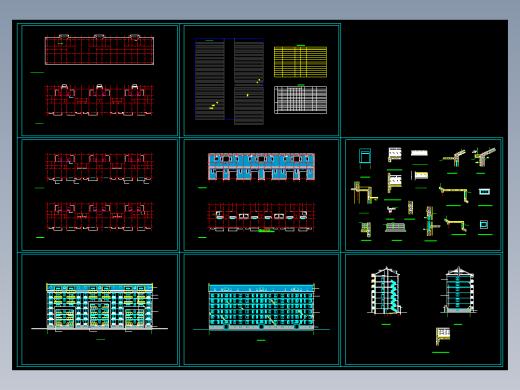Select the left column of design notes
The width and height of the screenshot is (520, 390).
click(210, 79)
